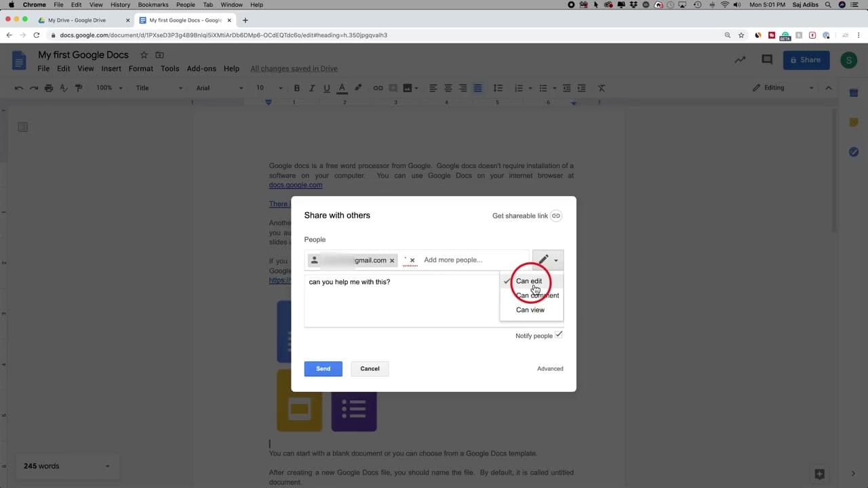The height and width of the screenshot is (488, 868).
Task: Open the Activity dashboard trend icon
Action: pos(740,60)
